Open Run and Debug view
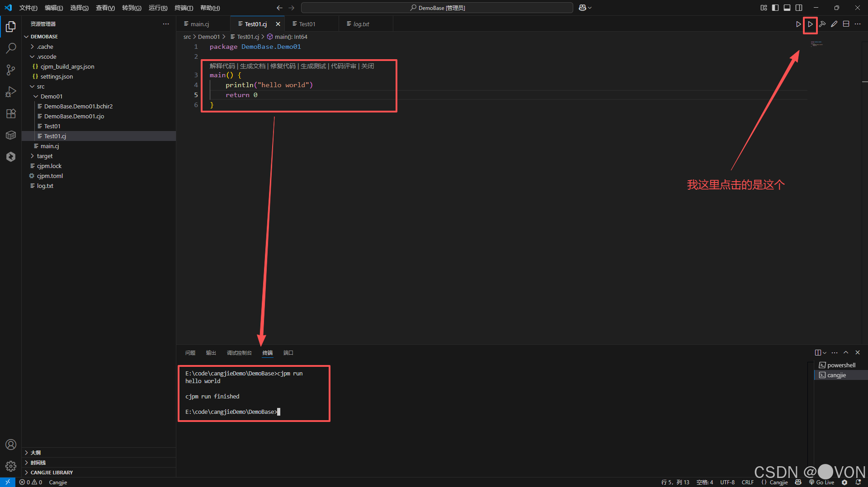 pos(11,92)
